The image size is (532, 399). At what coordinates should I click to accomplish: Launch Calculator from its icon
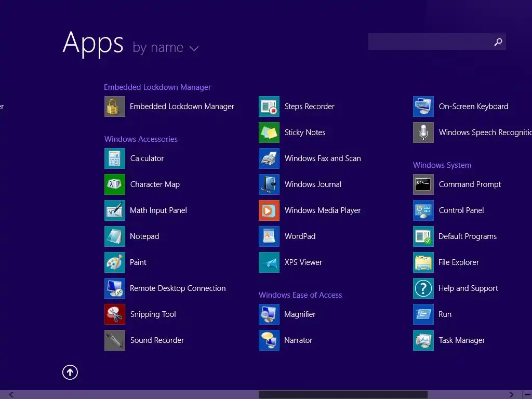click(115, 158)
